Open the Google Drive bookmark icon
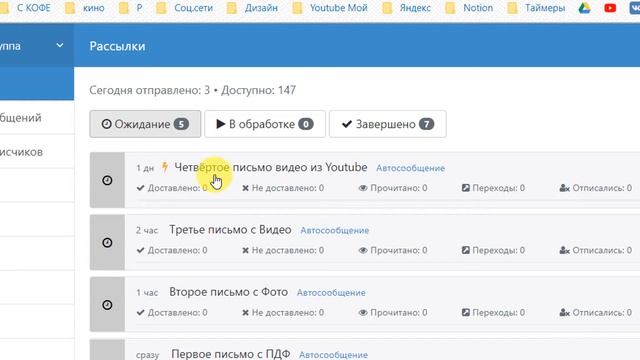 [584, 8]
